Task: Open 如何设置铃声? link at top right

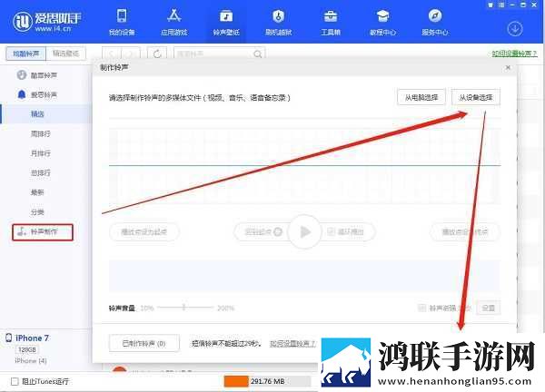Action: 514,54
